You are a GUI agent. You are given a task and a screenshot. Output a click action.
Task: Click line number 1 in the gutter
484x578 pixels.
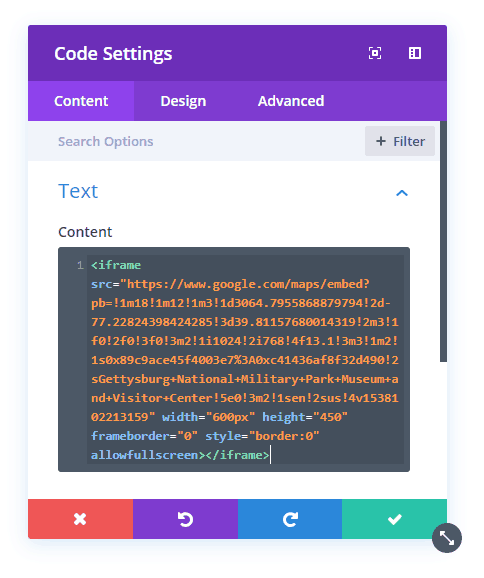pos(80,265)
